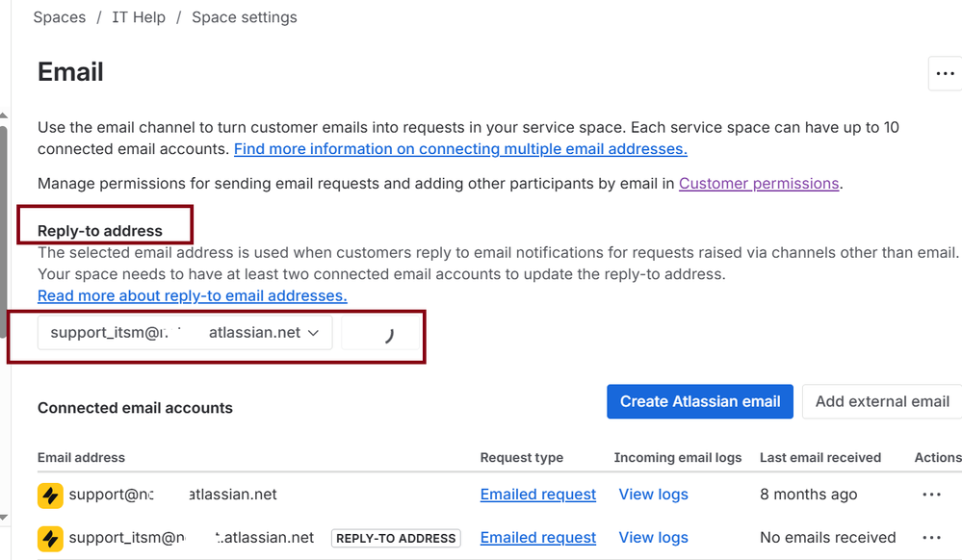Click the Actions column header
The height and width of the screenshot is (560, 962).
coord(938,458)
